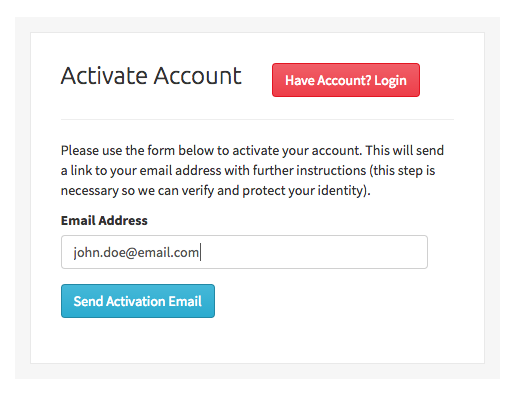The image size is (517, 398).
Task: Click the Email Address field label
Action: tap(104, 220)
